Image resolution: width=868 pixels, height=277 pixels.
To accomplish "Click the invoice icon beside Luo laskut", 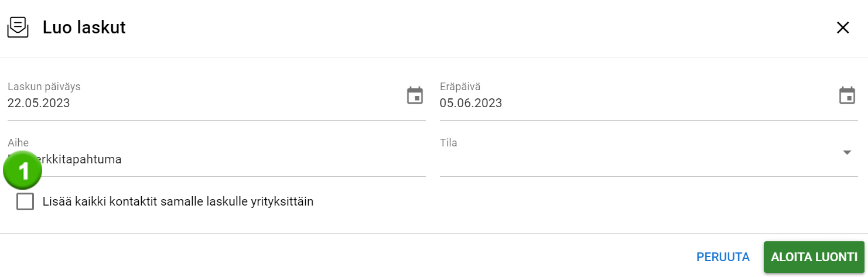I will [x=18, y=28].
